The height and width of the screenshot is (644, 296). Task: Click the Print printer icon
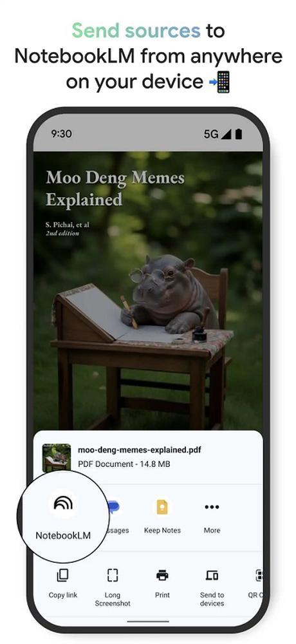coord(162,575)
